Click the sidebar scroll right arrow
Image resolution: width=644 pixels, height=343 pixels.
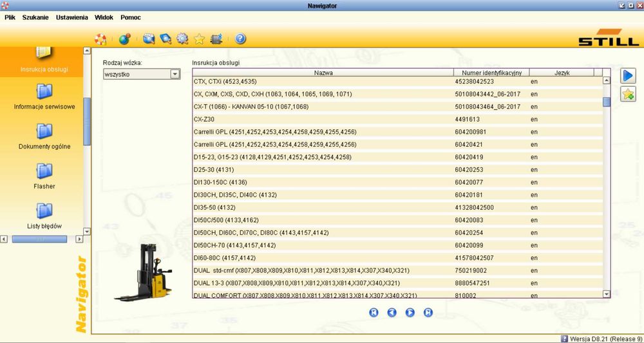79,239
